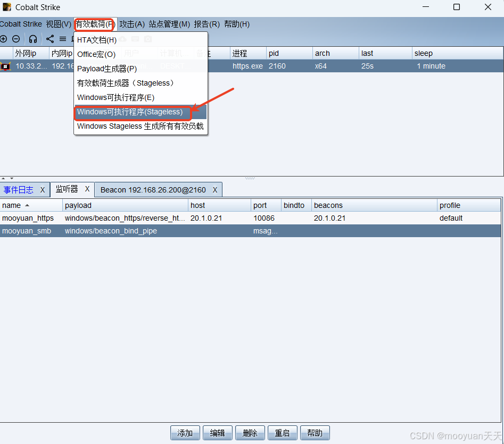Click the disconnect (minus circle) toolbar icon

click(x=16, y=39)
